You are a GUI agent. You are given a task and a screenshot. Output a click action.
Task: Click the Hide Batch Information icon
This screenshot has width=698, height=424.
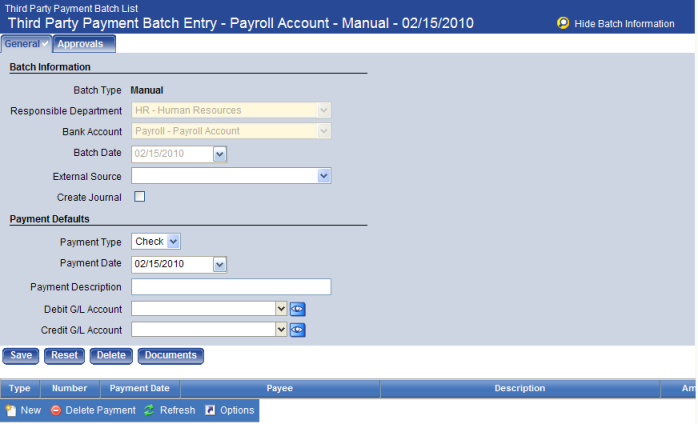563,23
